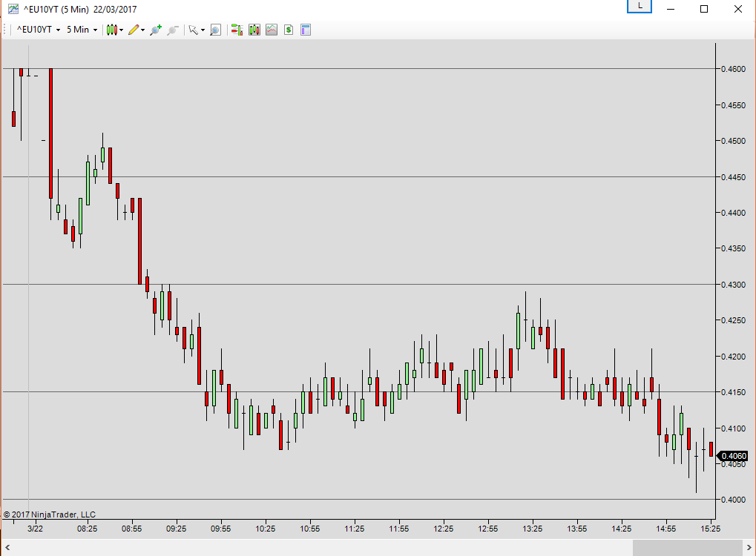Minimize the chart window
The height and width of the screenshot is (556, 756).
670,9
